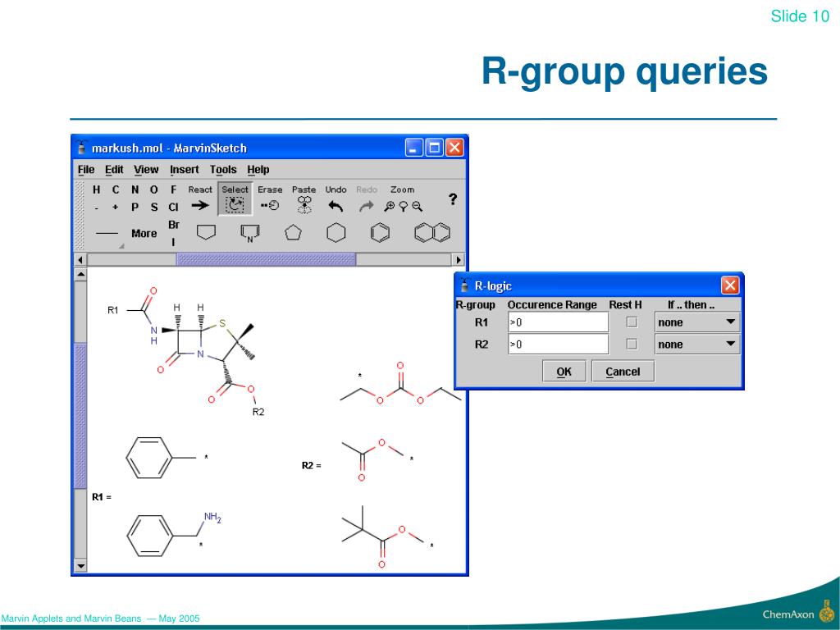The width and height of the screenshot is (840, 630).
Task: Insert the pyrrole ring template
Action: point(249,233)
